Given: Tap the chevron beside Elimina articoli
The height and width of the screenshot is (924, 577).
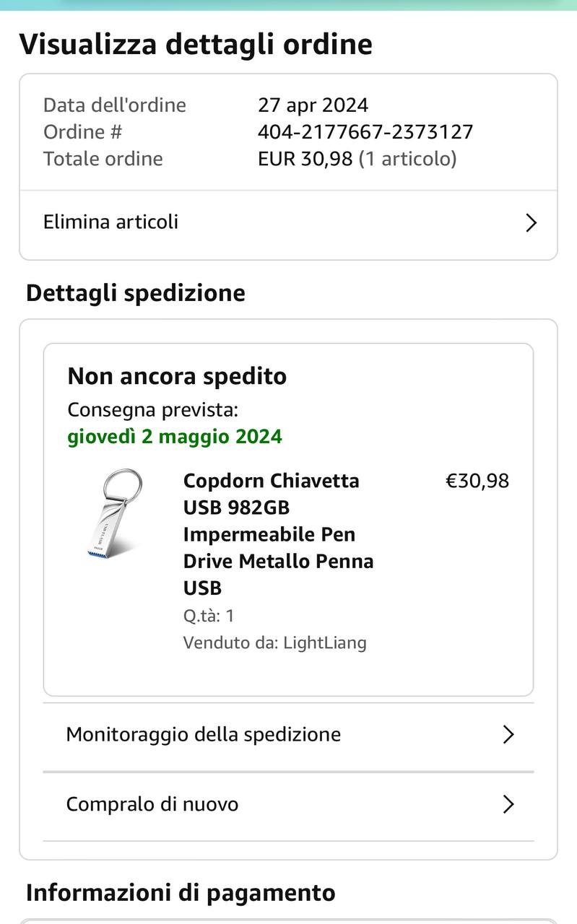Looking at the screenshot, I should pos(531,222).
